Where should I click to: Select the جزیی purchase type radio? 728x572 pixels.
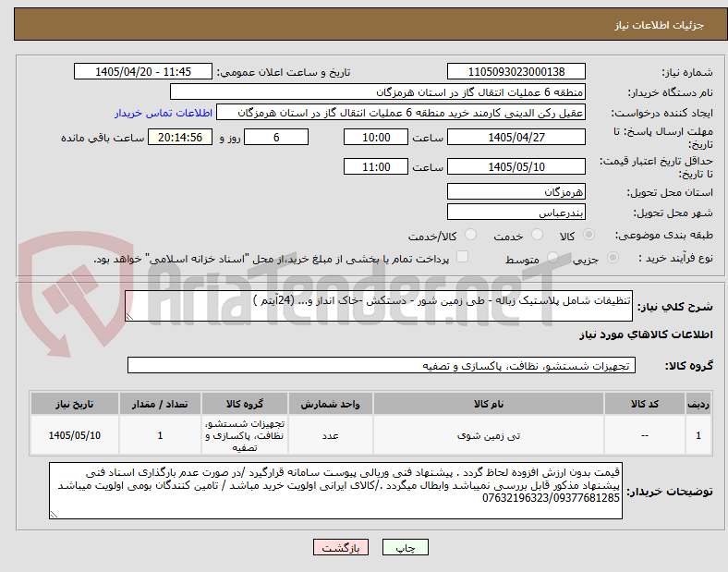coord(613,258)
